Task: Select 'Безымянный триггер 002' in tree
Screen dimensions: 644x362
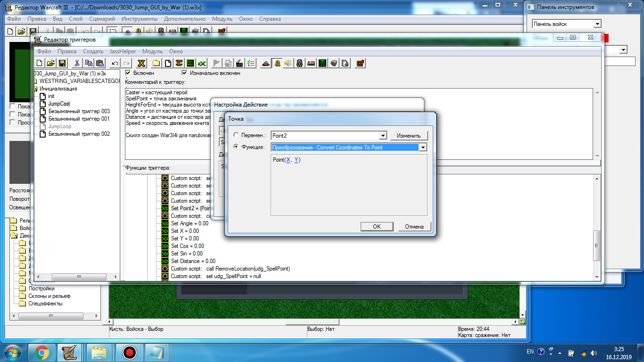Action: 79,134
